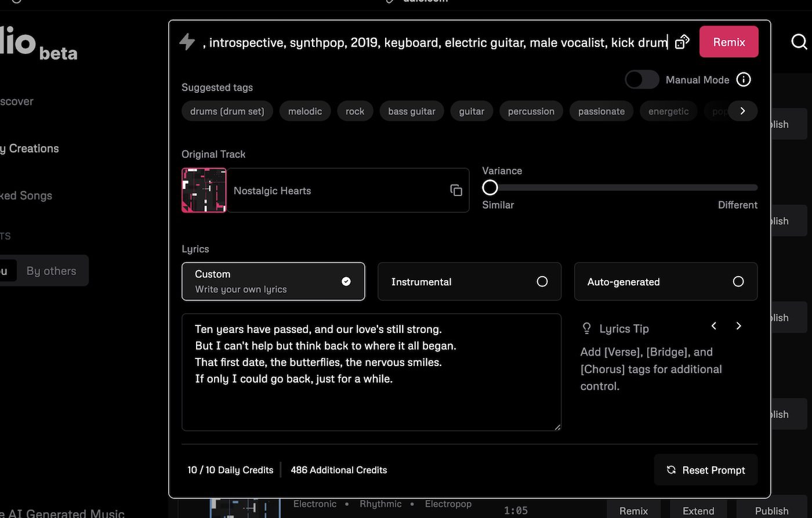This screenshot has height=518, width=812.
Task: Show the next Lyrics Tip
Action: tap(738, 326)
